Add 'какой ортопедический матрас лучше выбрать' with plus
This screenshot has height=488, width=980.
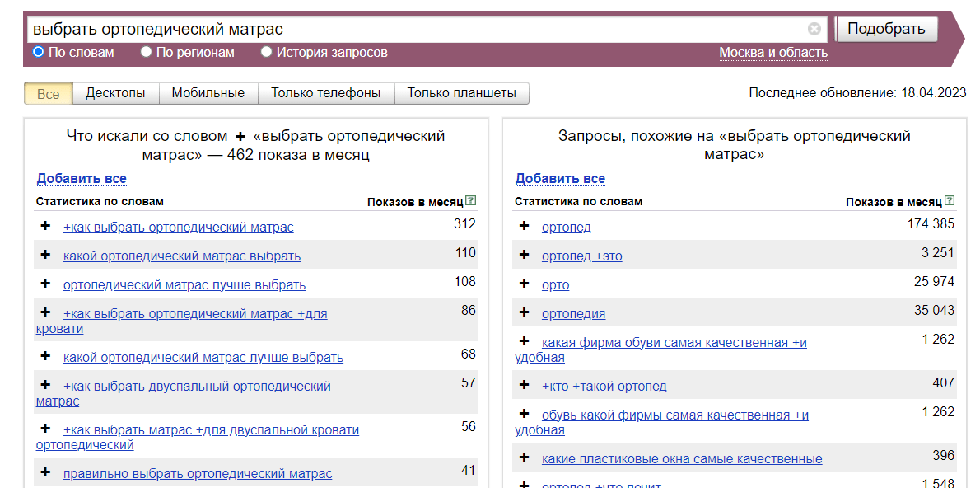[45, 356]
